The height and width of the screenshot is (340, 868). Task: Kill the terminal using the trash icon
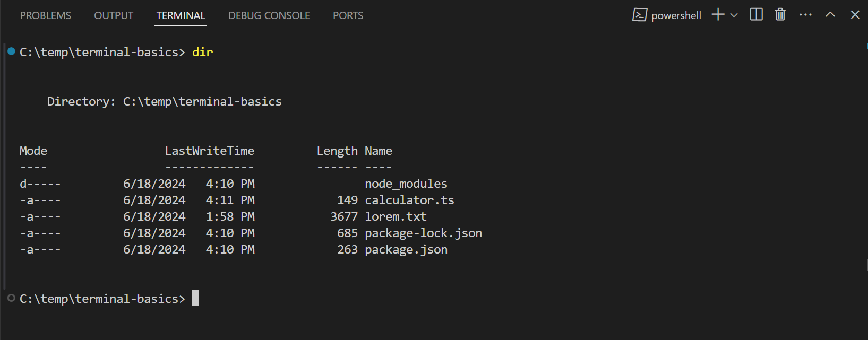click(780, 14)
